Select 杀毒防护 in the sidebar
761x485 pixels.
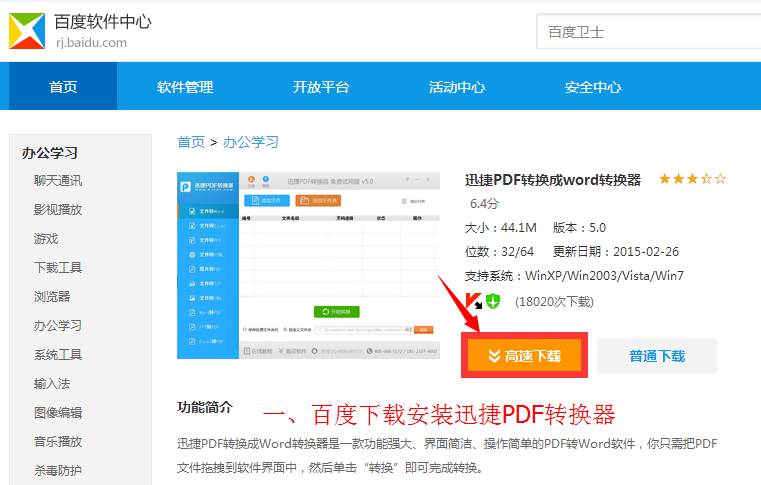pyautogui.click(x=58, y=470)
